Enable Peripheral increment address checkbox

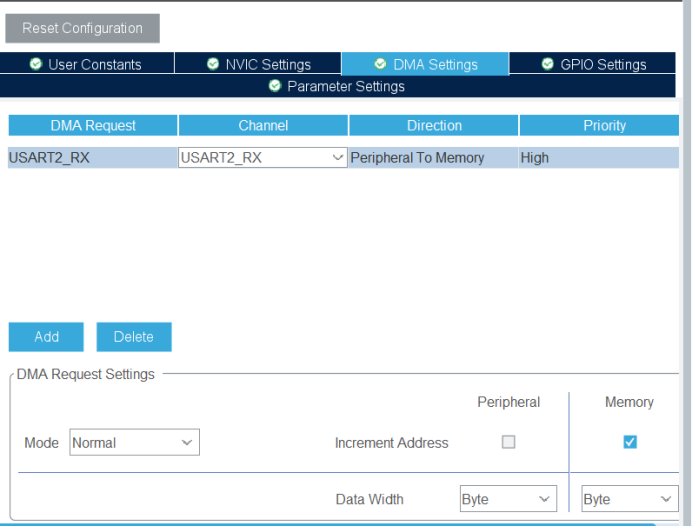(x=508, y=442)
